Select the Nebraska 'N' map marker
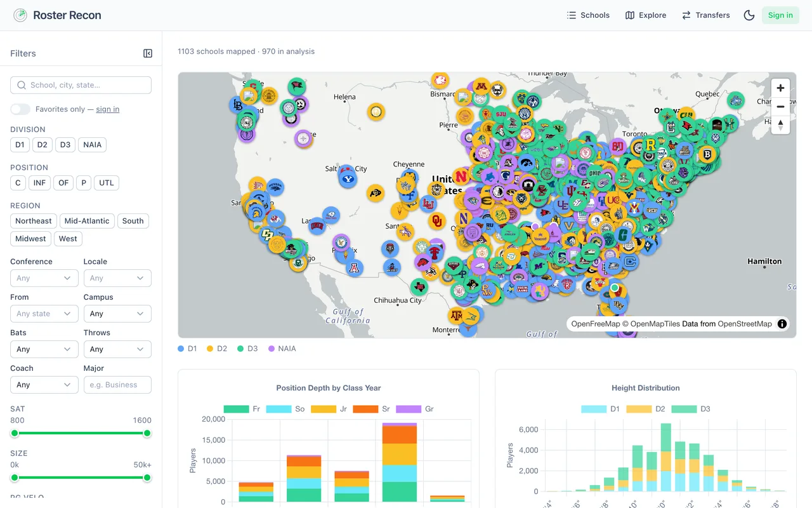Viewport: 812px width, 508px height. 462,177
